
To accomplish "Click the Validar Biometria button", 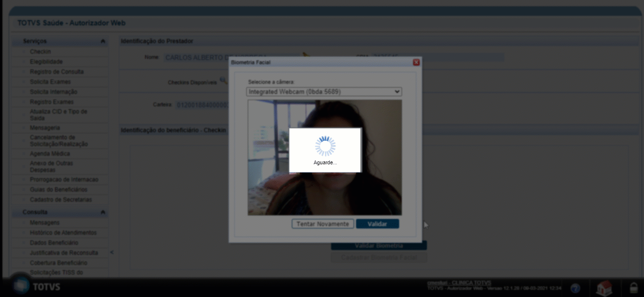I will tap(379, 246).
